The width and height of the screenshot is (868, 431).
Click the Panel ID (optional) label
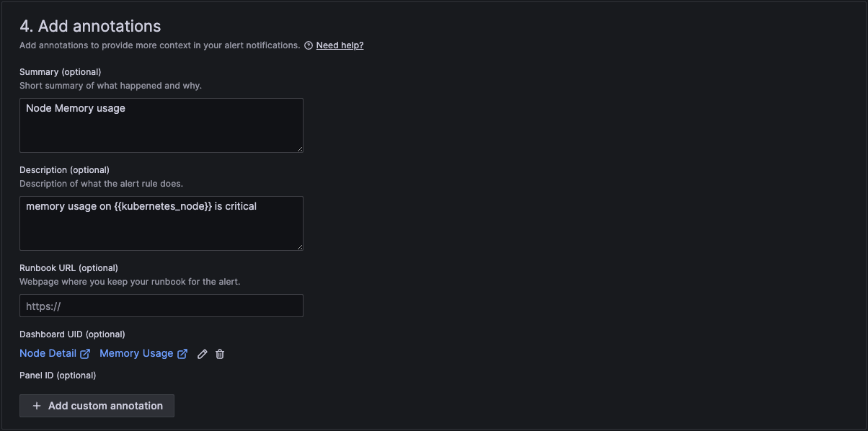point(57,375)
